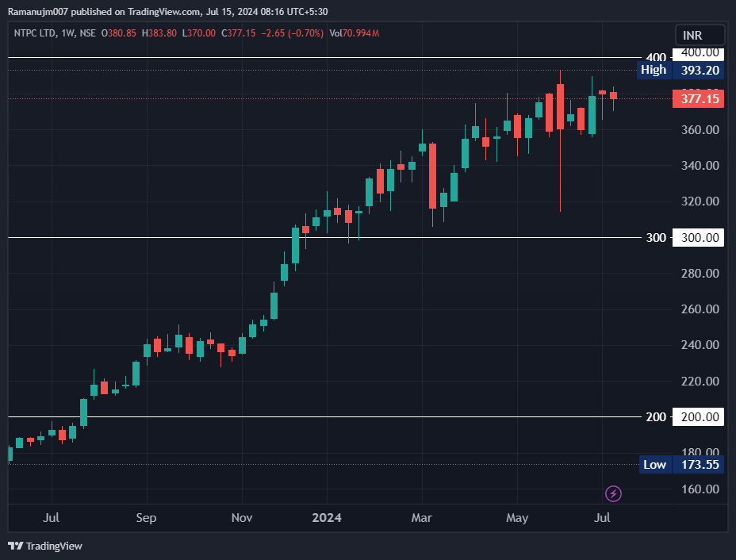This screenshot has height=560, width=736.
Task: Click the high value H383.80
Action: click(159, 33)
